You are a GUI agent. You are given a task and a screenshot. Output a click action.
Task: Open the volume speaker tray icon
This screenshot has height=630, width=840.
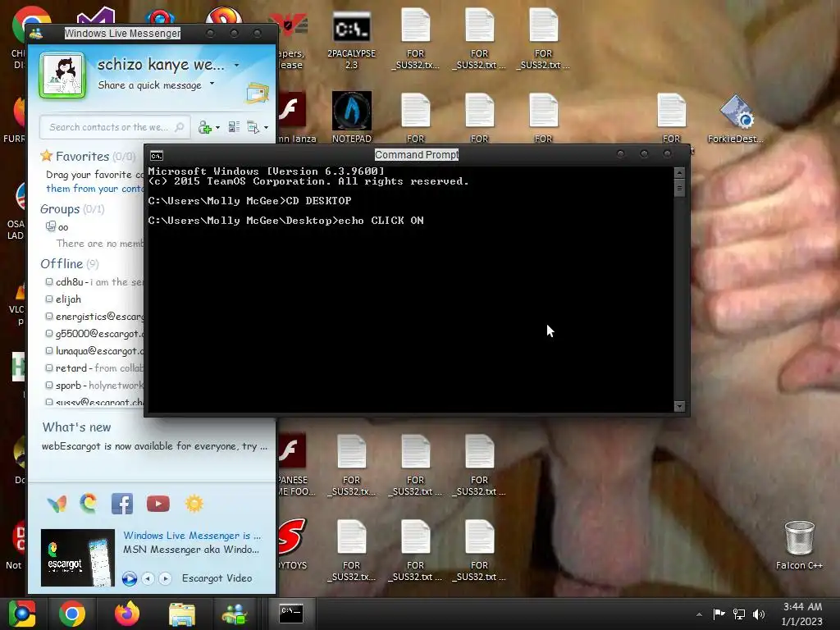point(759,614)
